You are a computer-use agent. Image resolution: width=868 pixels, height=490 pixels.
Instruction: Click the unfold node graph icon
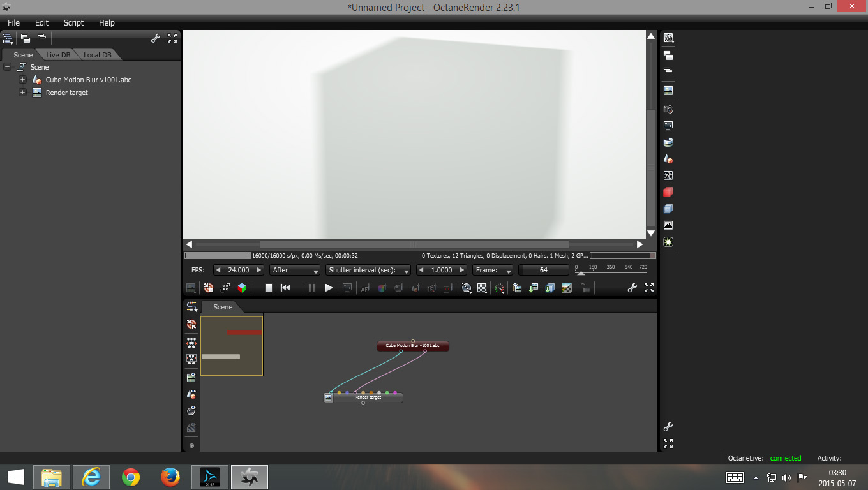[191, 343]
